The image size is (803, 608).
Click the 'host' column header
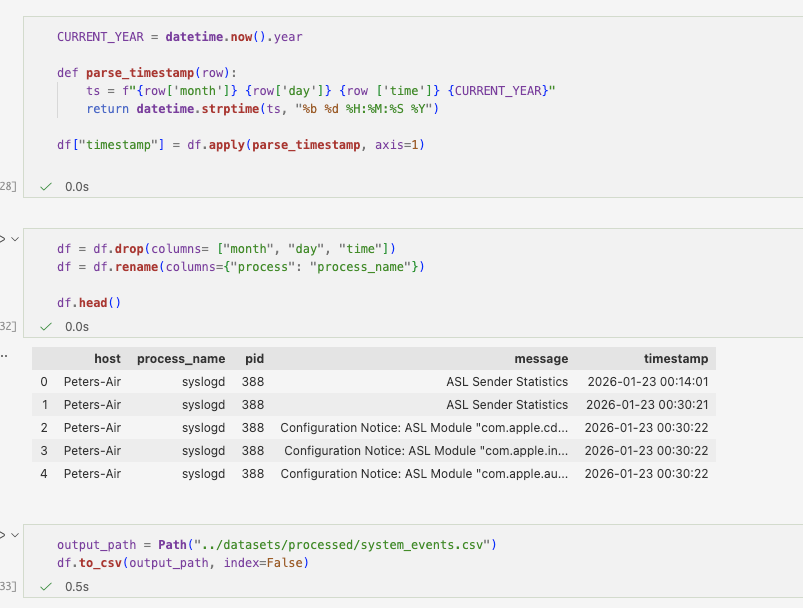107,358
